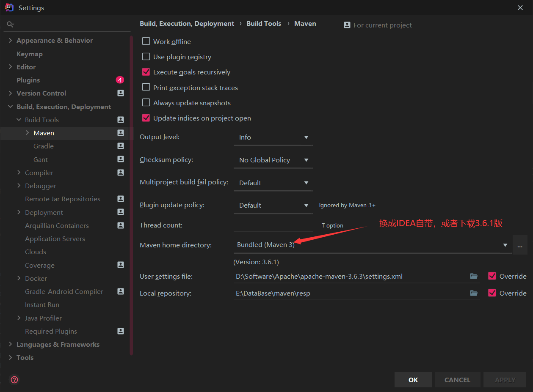
Task: Click the Plugins updates badge showing 4
Action: (120, 80)
